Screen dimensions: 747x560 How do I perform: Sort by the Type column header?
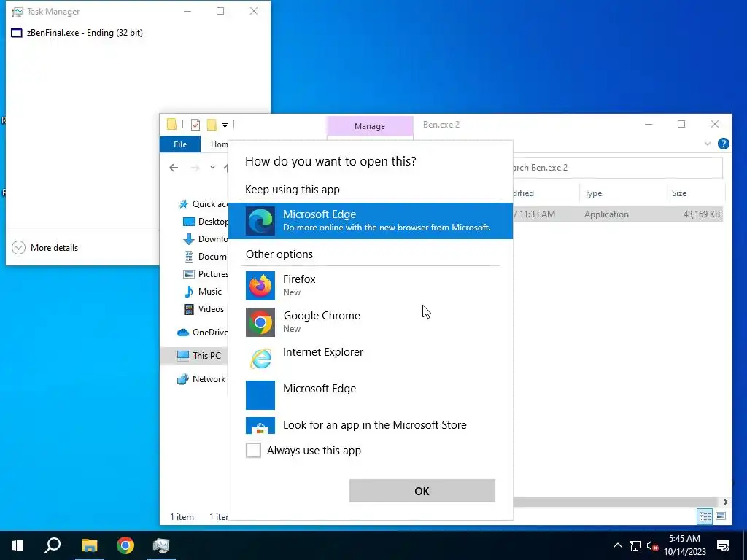[x=623, y=192]
